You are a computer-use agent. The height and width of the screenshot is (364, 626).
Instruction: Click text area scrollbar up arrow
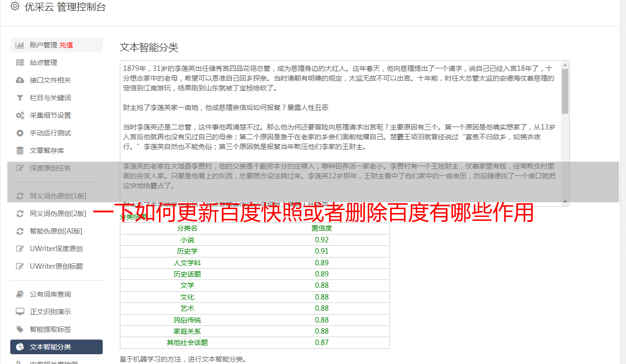(565, 65)
